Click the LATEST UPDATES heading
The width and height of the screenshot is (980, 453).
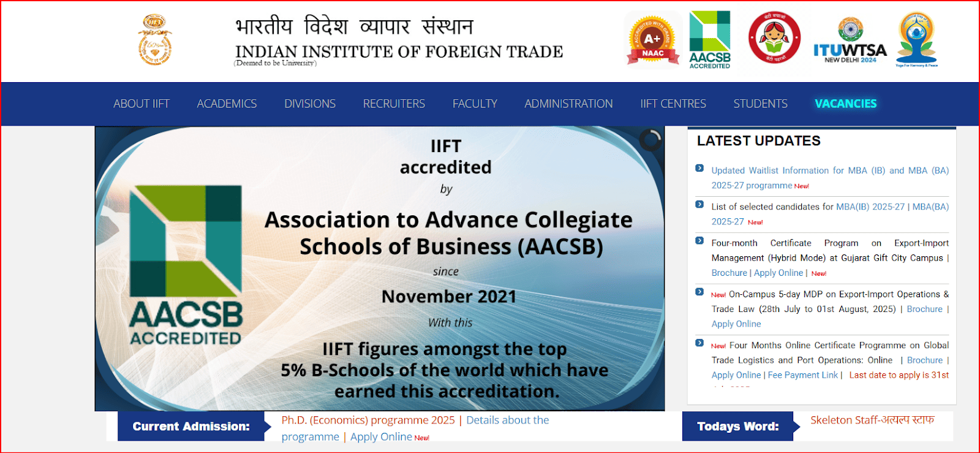(758, 140)
